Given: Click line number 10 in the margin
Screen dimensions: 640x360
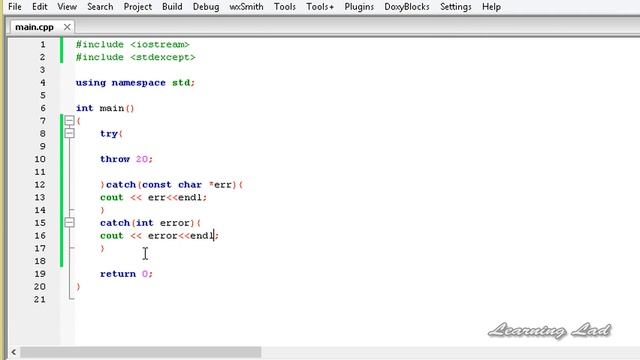Looking at the screenshot, I should pyautogui.click(x=40, y=159).
